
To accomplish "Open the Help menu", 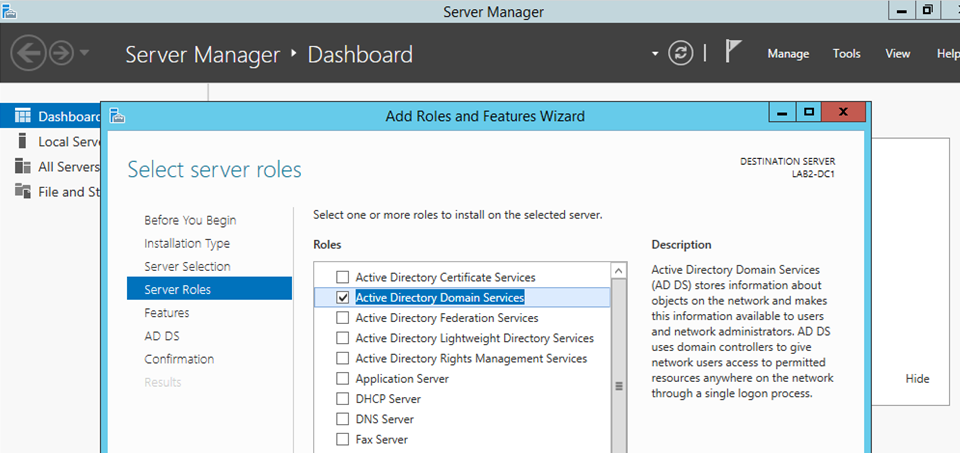I will (x=948, y=54).
